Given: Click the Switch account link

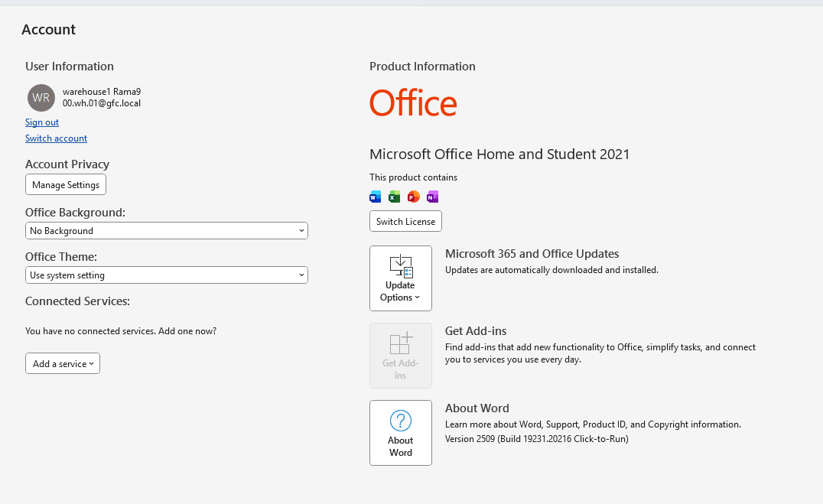Looking at the screenshot, I should [x=56, y=138].
